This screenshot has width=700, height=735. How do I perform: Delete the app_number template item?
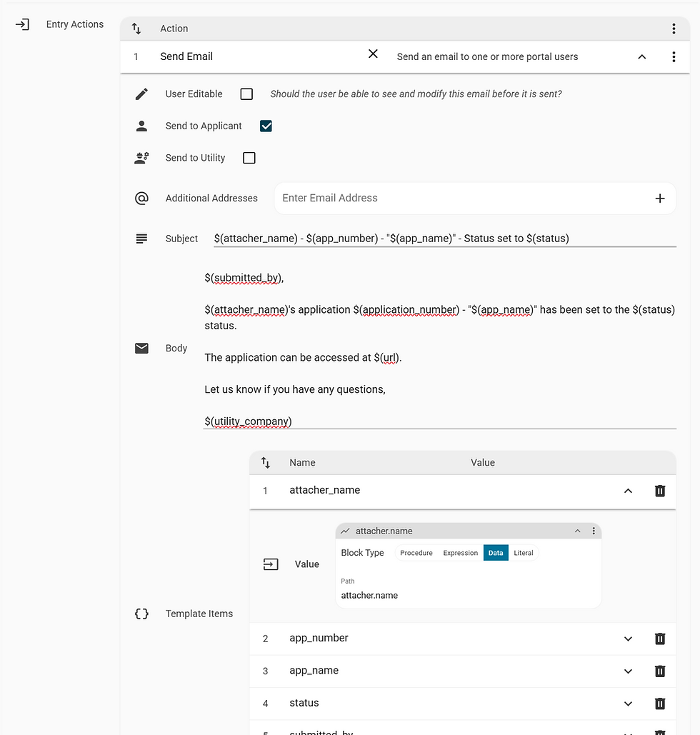click(660, 639)
